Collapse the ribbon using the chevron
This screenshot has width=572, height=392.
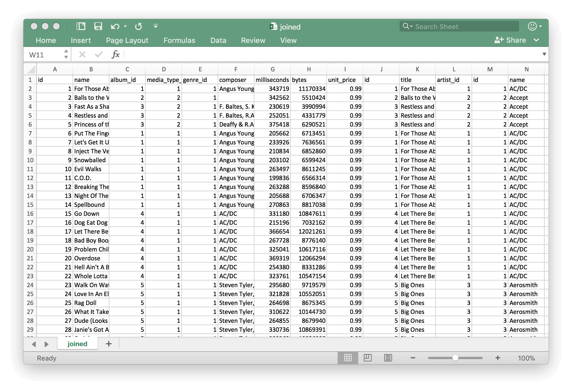click(536, 40)
